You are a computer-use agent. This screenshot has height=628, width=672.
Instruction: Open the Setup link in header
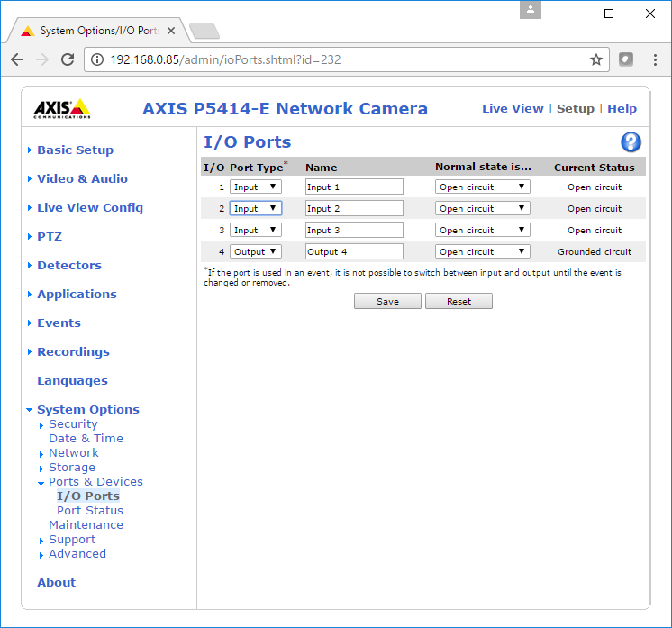[x=575, y=108]
